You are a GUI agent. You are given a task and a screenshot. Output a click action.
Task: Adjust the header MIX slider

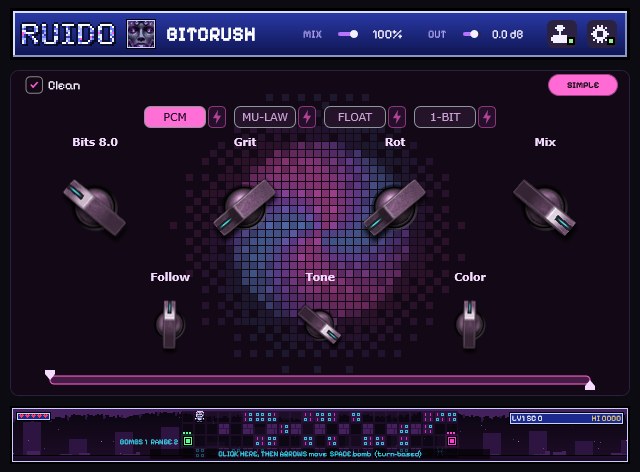click(x=348, y=34)
